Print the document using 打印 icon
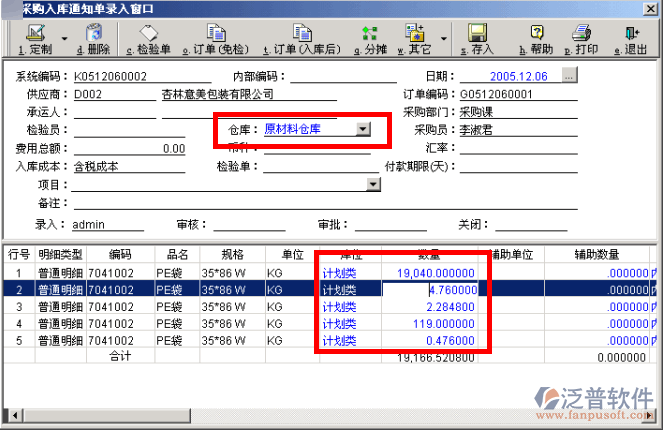 tap(583, 40)
